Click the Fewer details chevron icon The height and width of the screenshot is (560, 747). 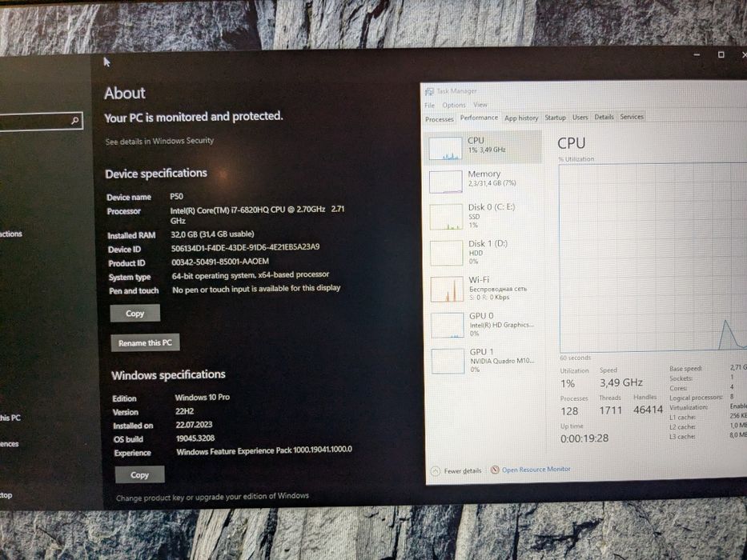(x=435, y=471)
